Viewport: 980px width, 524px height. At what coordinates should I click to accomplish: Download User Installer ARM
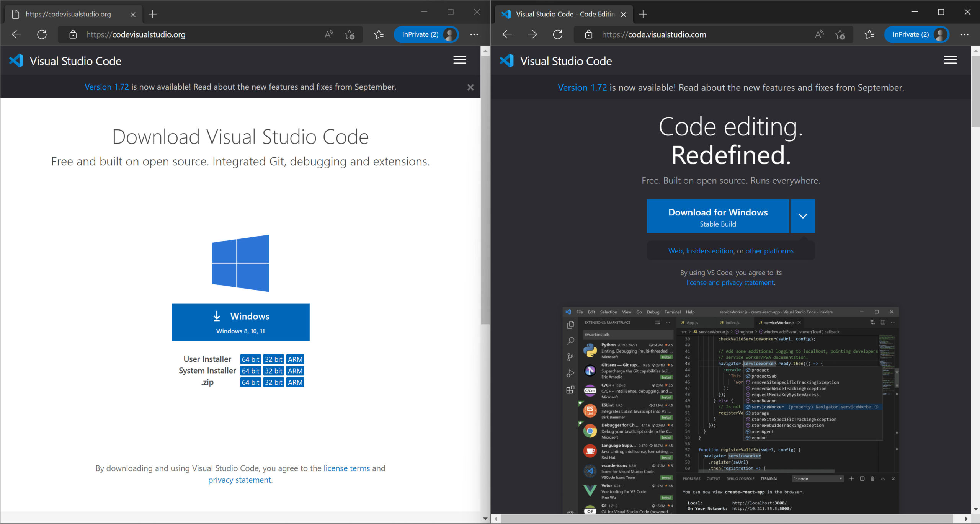(x=295, y=359)
